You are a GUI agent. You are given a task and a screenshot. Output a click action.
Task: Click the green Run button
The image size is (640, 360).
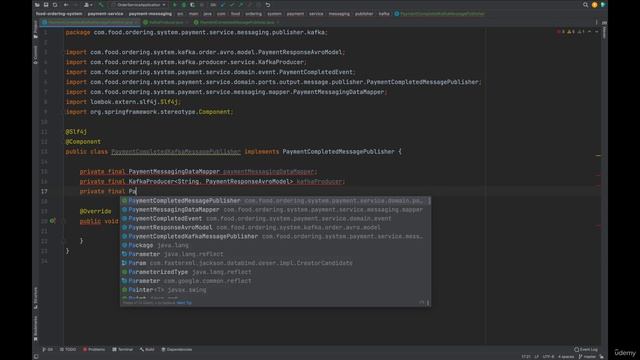(x=175, y=5)
